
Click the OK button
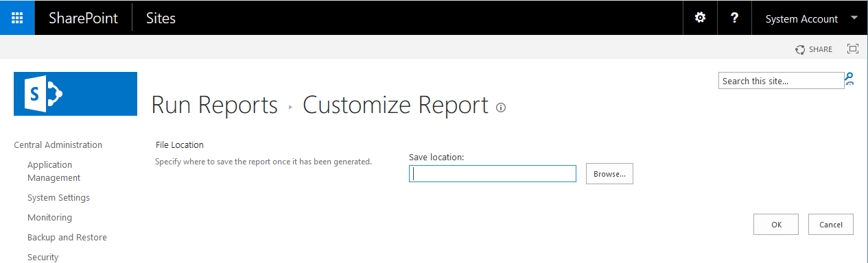click(x=776, y=225)
